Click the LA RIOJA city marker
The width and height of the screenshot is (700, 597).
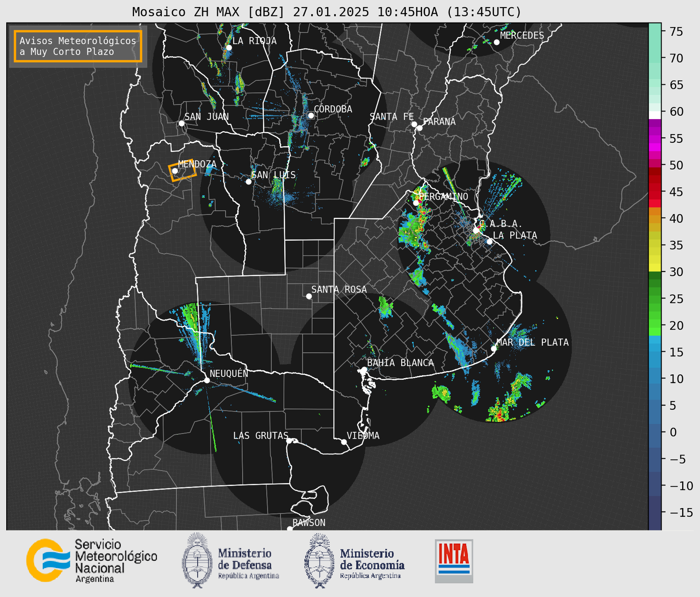(229, 48)
